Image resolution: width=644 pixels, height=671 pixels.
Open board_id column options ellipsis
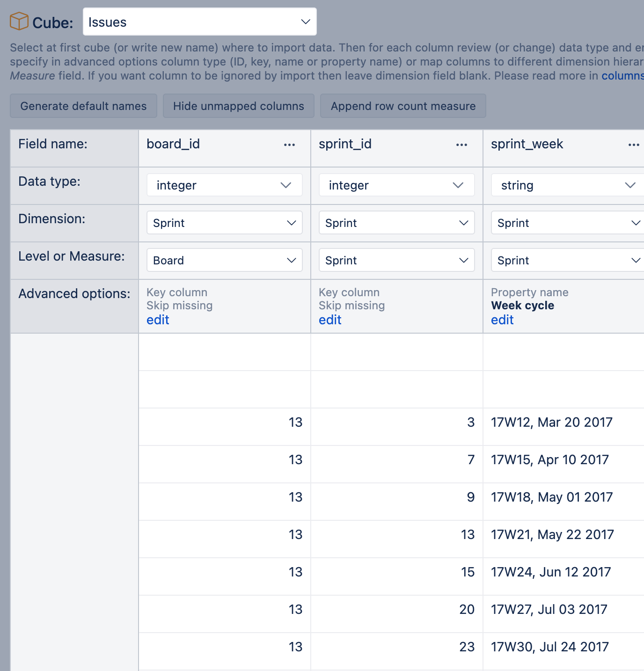pyautogui.click(x=289, y=145)
